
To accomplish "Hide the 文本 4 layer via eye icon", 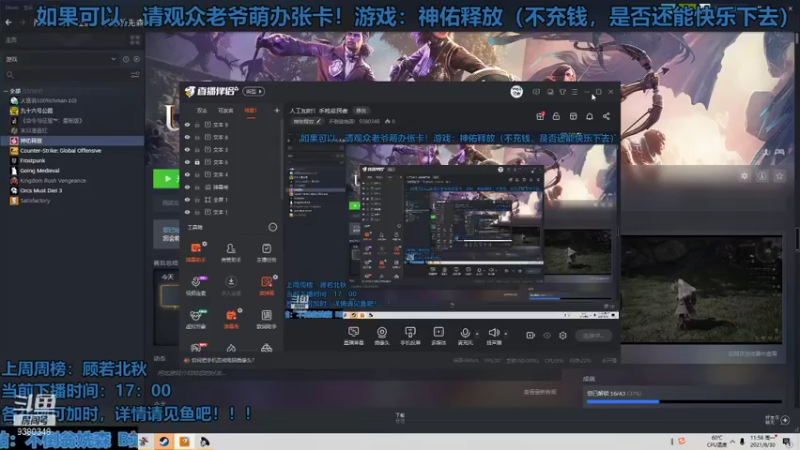I will tap(187, 174).
